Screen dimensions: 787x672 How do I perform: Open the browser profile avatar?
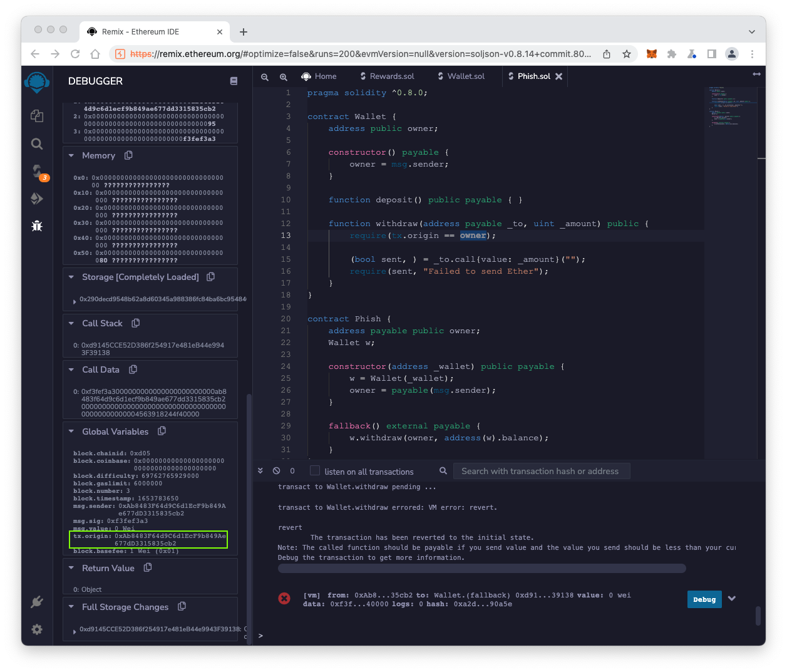tap(732, 54)
